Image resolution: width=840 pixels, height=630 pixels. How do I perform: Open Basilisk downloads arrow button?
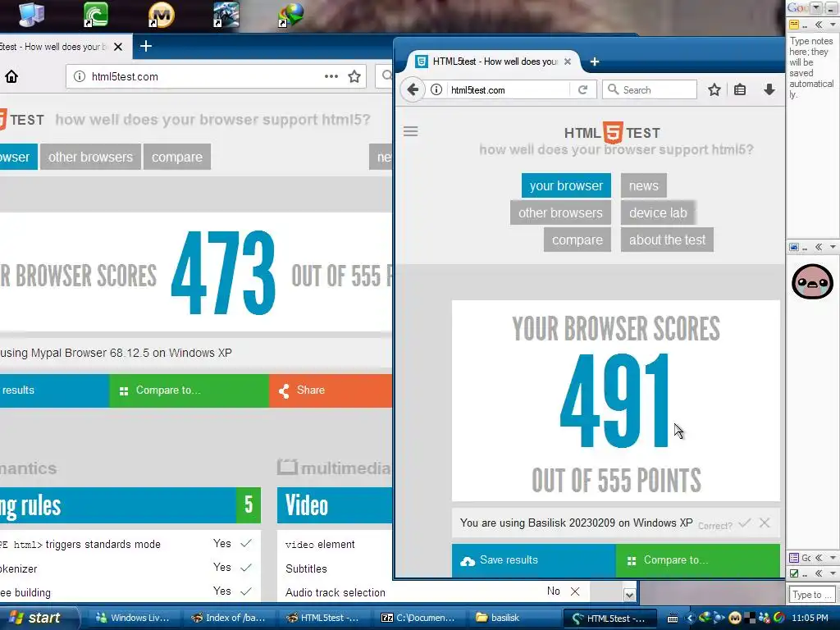769,90
